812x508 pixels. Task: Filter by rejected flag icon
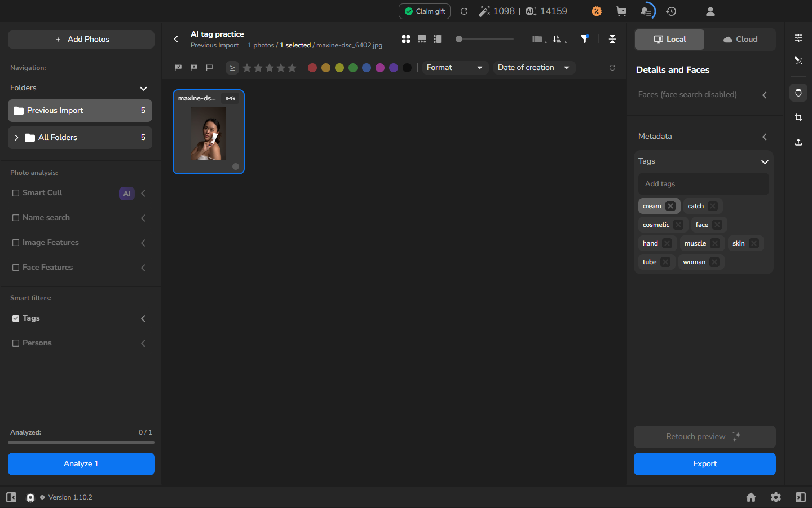(194, 68)
